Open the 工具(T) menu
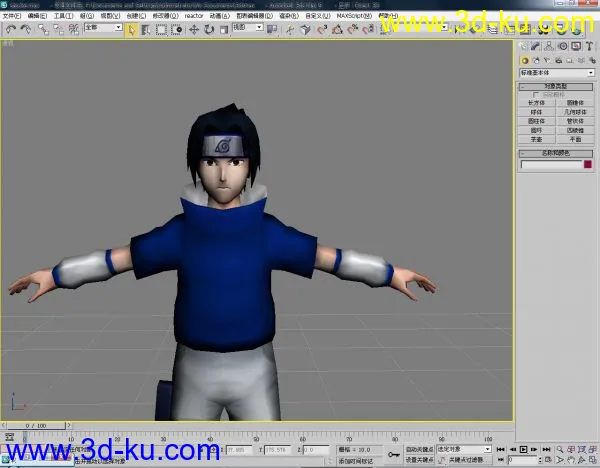This screenshot has width=600, height=468. point(63,16)
